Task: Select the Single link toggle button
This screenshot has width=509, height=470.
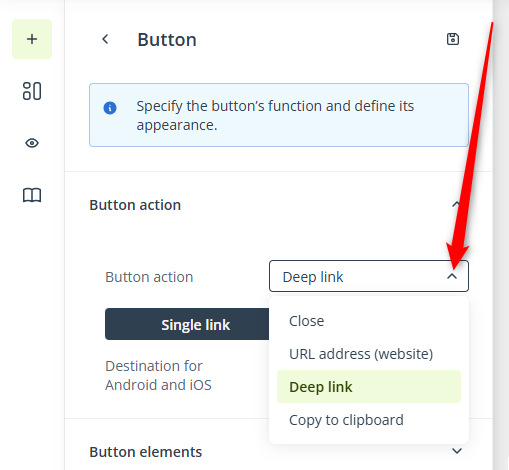Action: pyautogui.click(x=187, y=324)
